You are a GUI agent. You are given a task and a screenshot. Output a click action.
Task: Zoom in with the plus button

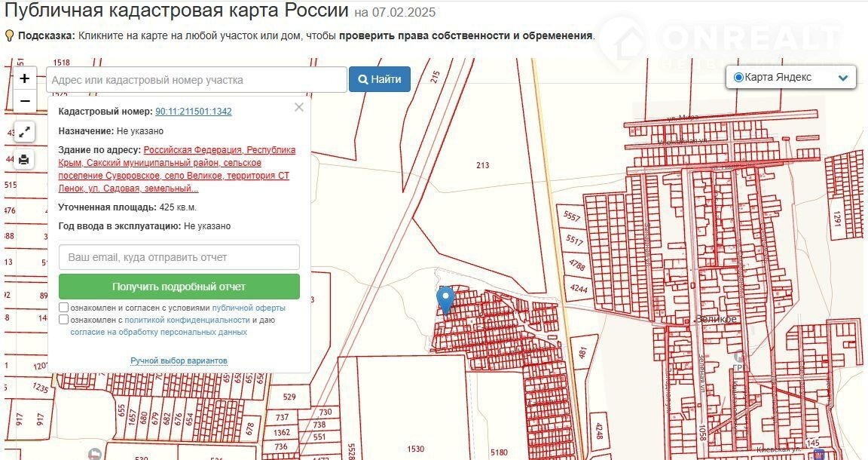[24, 78]
